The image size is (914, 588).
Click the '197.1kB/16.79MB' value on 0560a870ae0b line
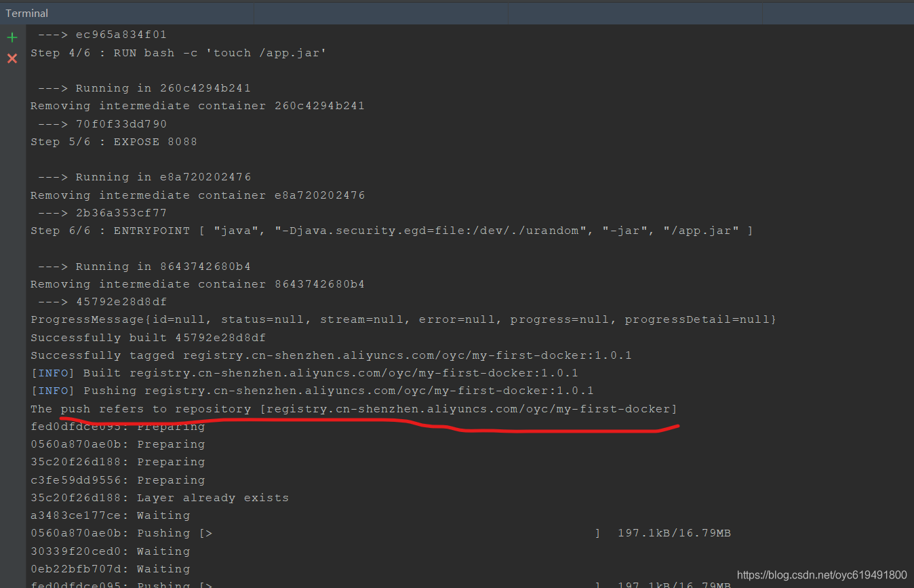click(674, 532)
